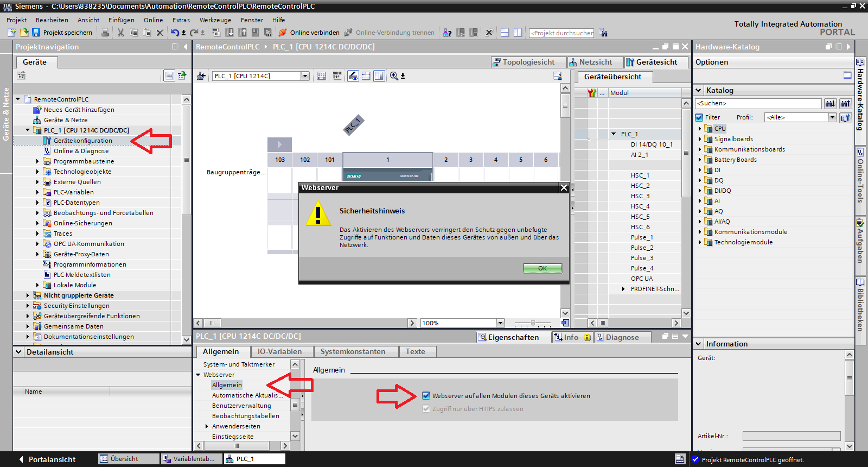
Task: Click the delete X icon beside paste
Action: (160, 33)
